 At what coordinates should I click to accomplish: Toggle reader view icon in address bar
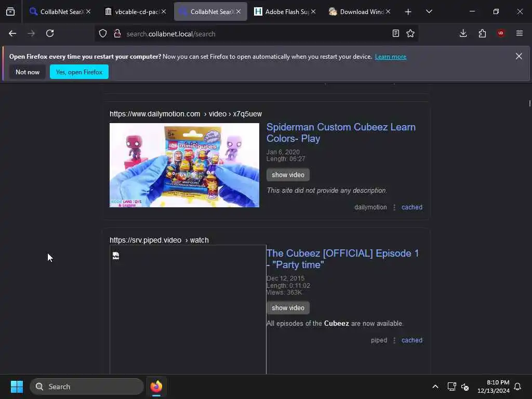click(x=395, y=33)
